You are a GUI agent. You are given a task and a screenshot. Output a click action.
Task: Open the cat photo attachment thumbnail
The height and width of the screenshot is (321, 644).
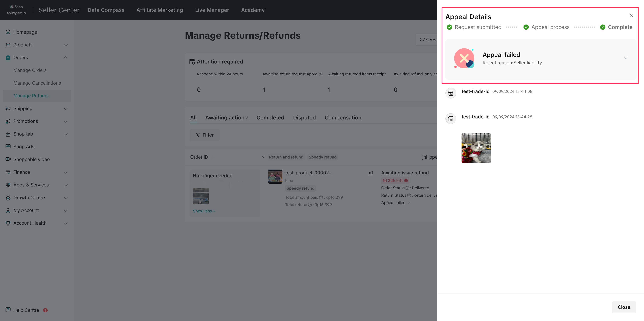pos(476,148)
